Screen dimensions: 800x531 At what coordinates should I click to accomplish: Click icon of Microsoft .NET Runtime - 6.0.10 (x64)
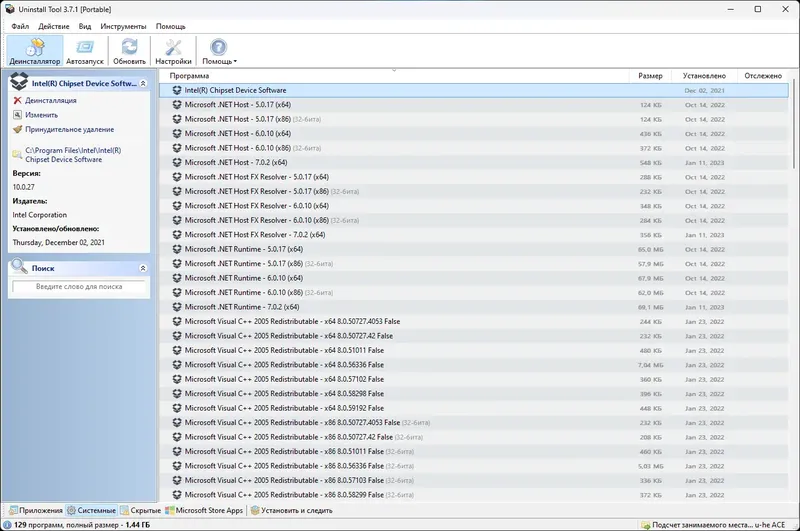tap(177, 278)
